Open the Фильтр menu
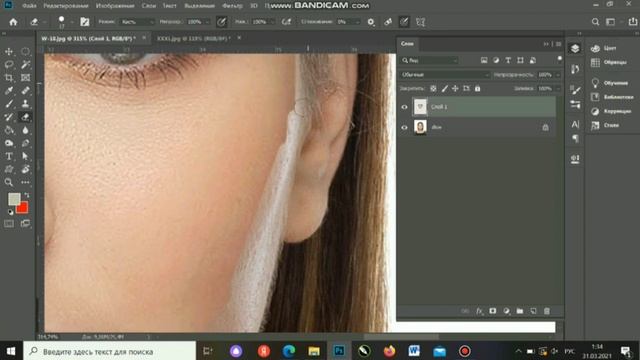Viewport: 640px width, 360px height. pyautogui.click(x=233, y=6)
